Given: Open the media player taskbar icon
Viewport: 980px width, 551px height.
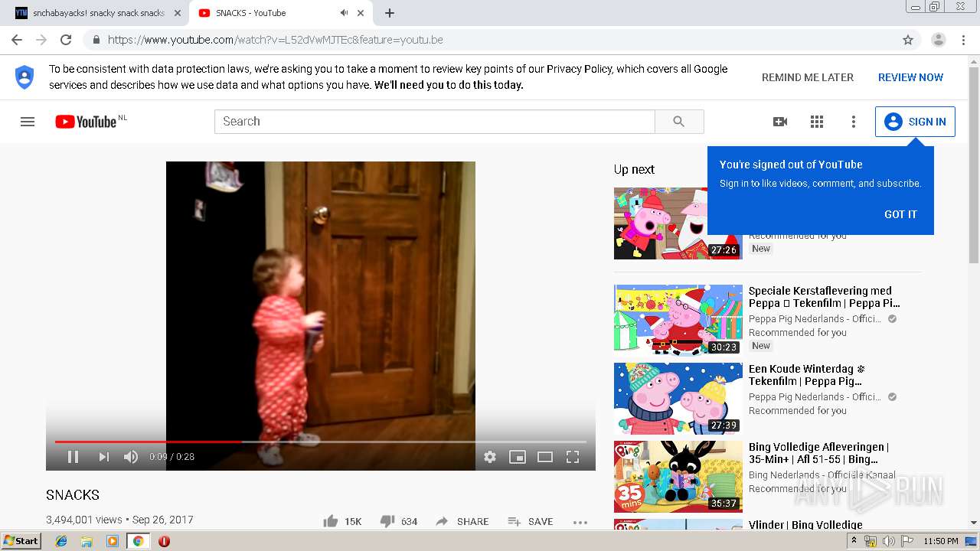Looking at the screenshot, I should (x=113, y=541).
